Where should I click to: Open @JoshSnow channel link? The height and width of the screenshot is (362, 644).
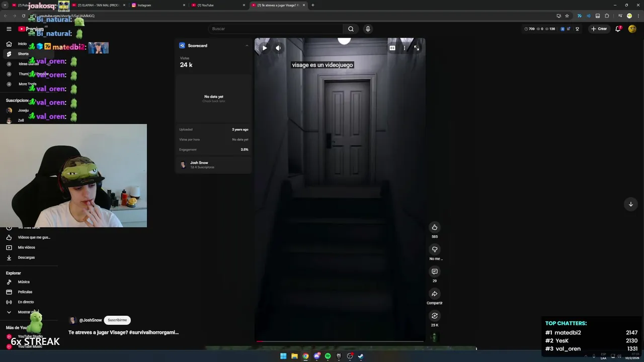pyautogui.click(x=90, y=320)
